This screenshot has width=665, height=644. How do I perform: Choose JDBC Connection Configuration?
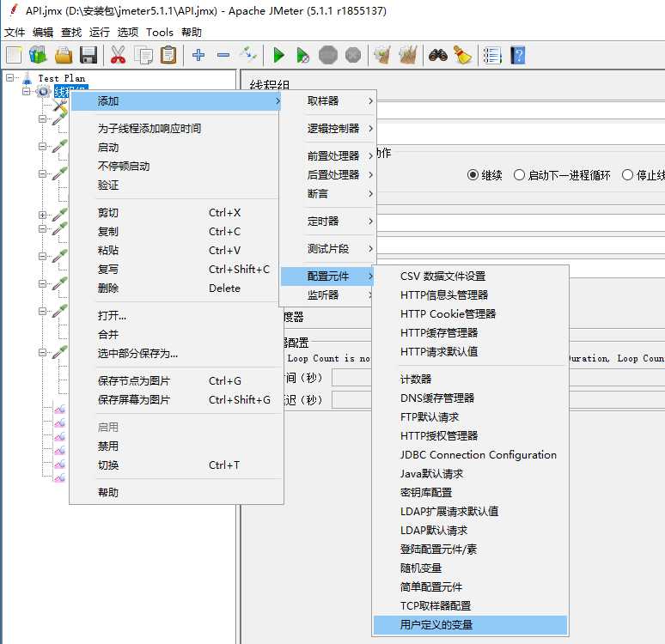click(470, 455)
